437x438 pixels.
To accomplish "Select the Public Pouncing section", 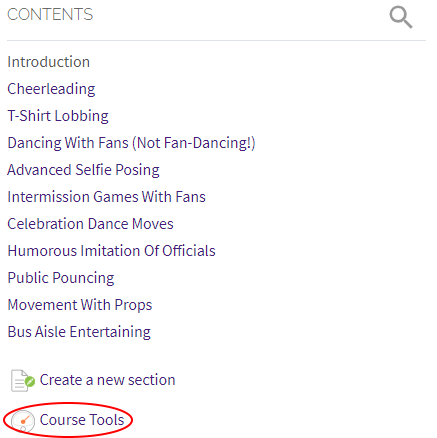I will click(61, 278).
